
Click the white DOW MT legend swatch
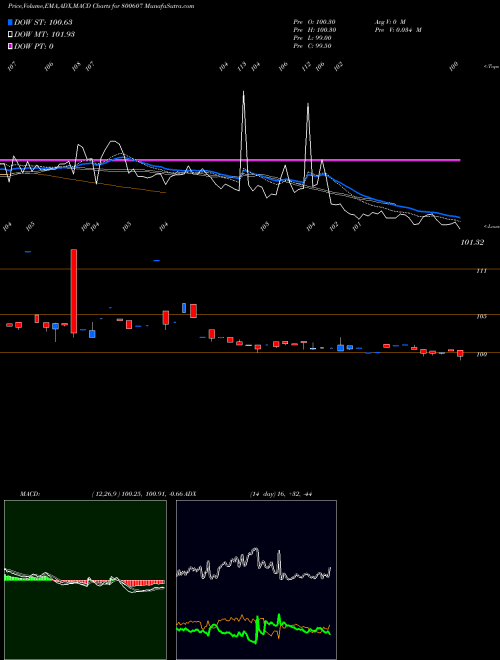click(10, 35)
